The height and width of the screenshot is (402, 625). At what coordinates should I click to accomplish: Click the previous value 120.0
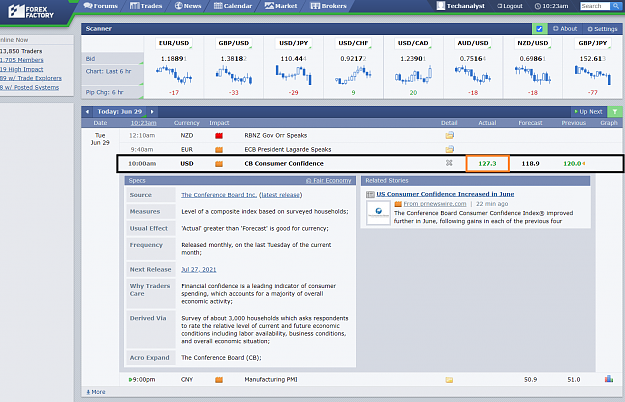572,163
